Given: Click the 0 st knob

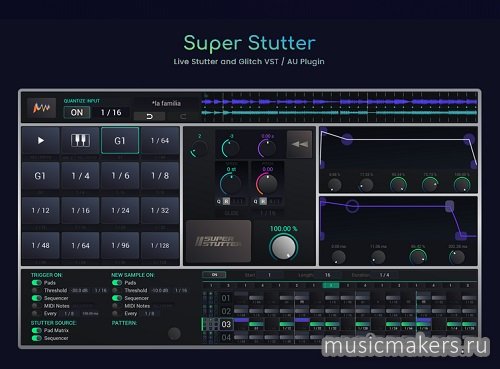Looking at the screenshot, I should tap(230, 184).
